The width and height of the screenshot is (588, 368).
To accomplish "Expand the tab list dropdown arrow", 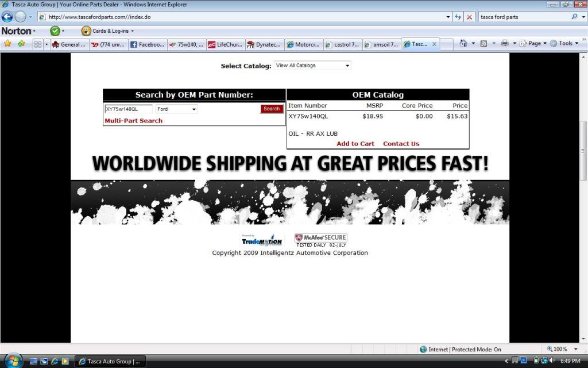I will click(47, 44).
